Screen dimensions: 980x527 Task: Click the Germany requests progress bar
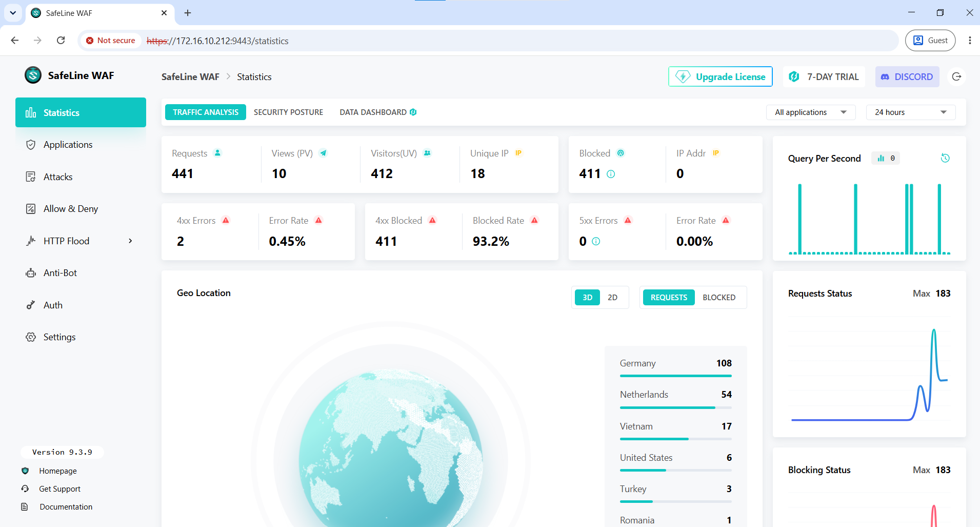pyautogui.click(x=676, y=376)
